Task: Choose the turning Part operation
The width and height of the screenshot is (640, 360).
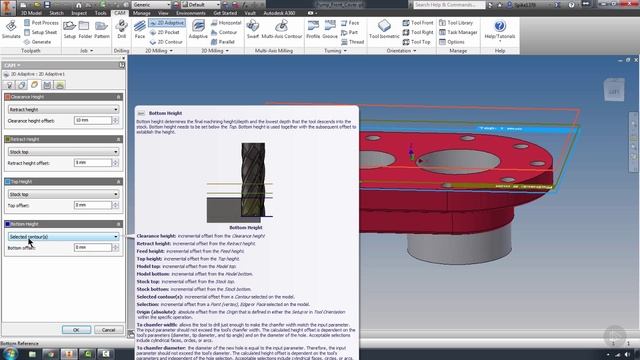Action: point(349,32)
